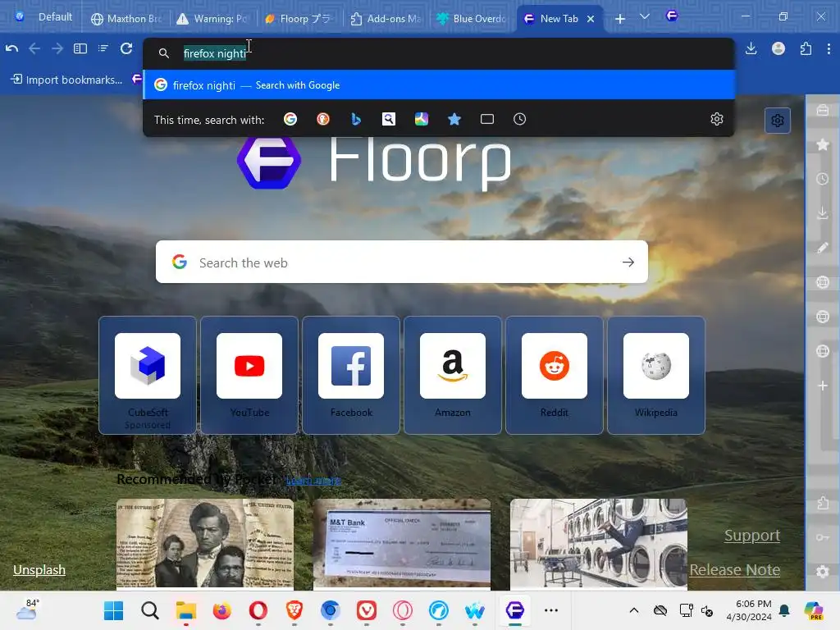Click the search submit arrow
The width and height of the screenshot is (840, 630).
(628, 262)
